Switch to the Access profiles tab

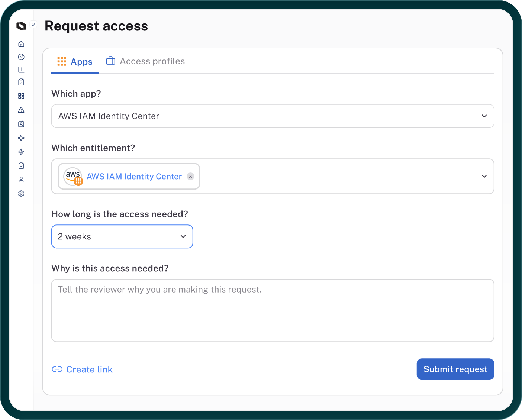[x=145, y=61]
